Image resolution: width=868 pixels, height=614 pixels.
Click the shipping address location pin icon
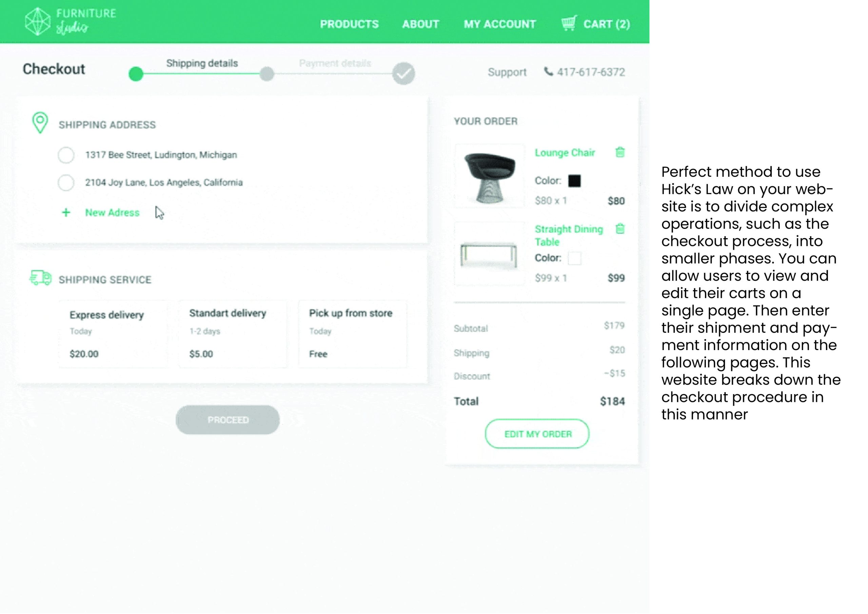pyautogui.click(x=40, y=122)
